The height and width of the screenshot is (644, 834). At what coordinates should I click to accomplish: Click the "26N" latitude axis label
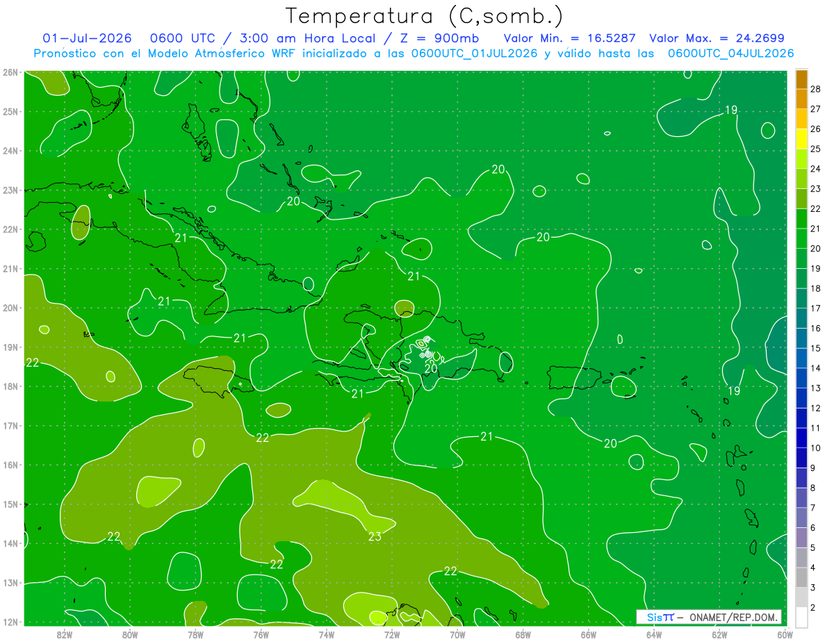10,72
